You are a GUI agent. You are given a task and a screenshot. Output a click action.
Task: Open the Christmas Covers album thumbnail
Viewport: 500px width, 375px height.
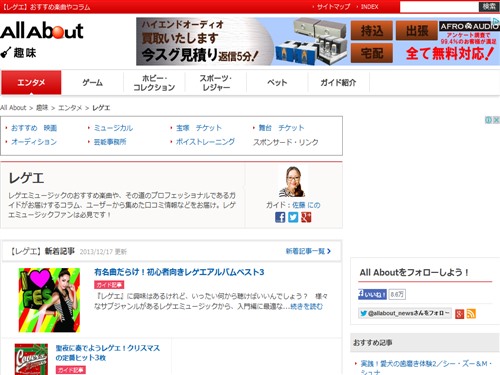(x=31, y=359)
